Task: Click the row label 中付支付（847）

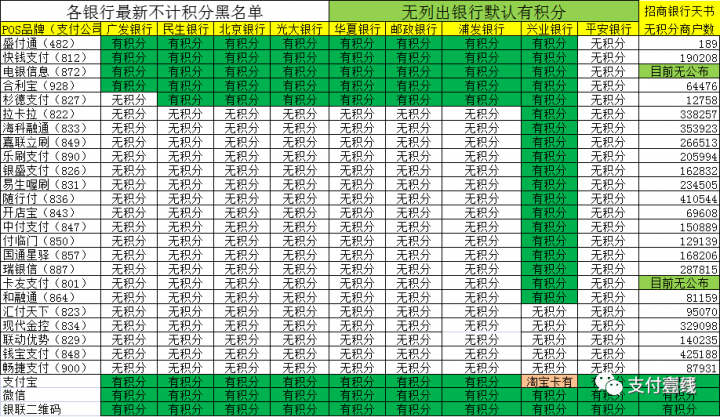Action: pyautogui.click(x=51, y=227)
